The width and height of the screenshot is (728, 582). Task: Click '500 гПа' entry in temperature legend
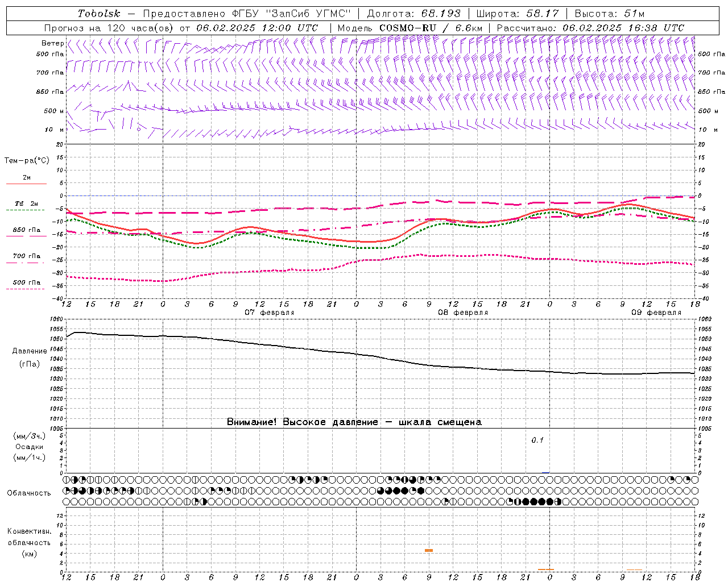click(x=27, y=282)
